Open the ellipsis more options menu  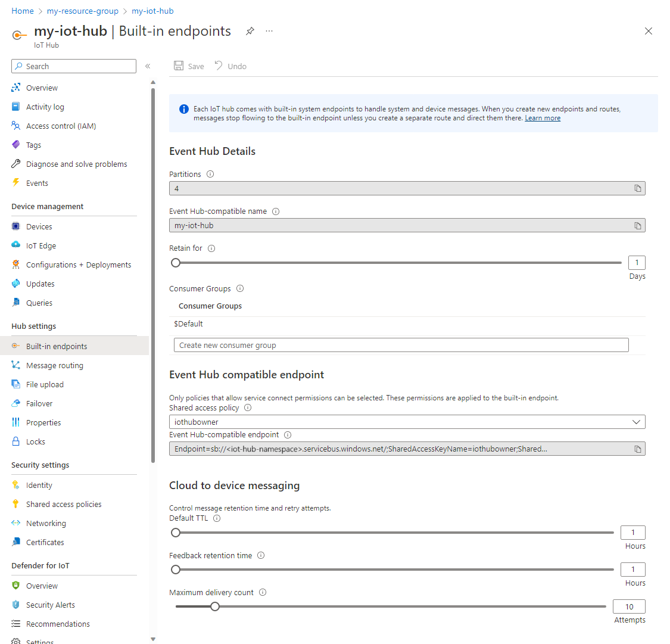pos(269,31)
